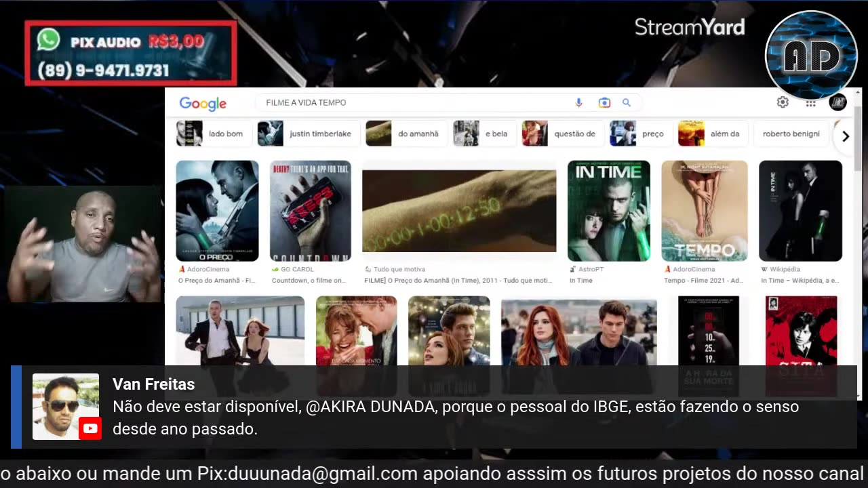Image resolution: width=868 pixels, height=488 pixels.
Task: Select the 'do amanhã' suggestion chip
Action: pyautogui.click(x=406, y=134)
